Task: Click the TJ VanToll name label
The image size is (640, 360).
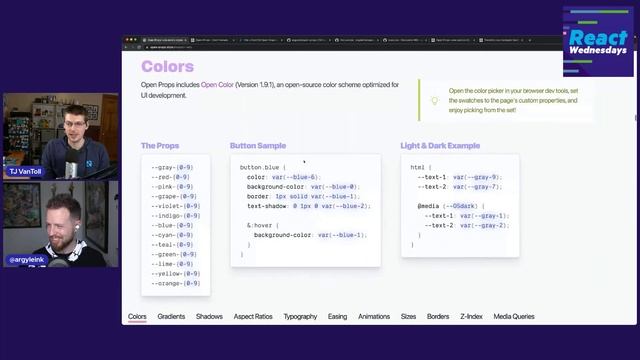Action: click(x=25, y=171)
